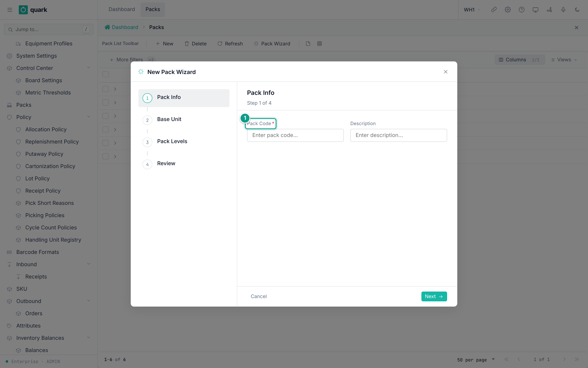This screenshot has width=588, height=368.
Task: Open Receipts under Inbound
Action: [x=49, y=277]
